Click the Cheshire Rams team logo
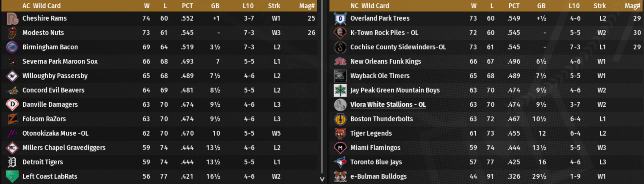Image resolution: width=644 pixels, height=184 pixels. pyautogui.click(x=12, y=18)
